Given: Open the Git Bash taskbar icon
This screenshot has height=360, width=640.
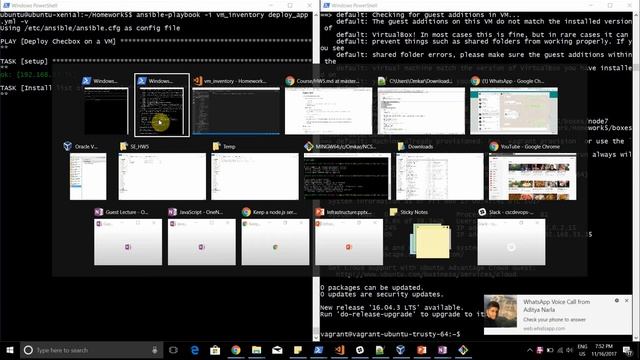Looking at the screenshot, I should tap(463, 350).
